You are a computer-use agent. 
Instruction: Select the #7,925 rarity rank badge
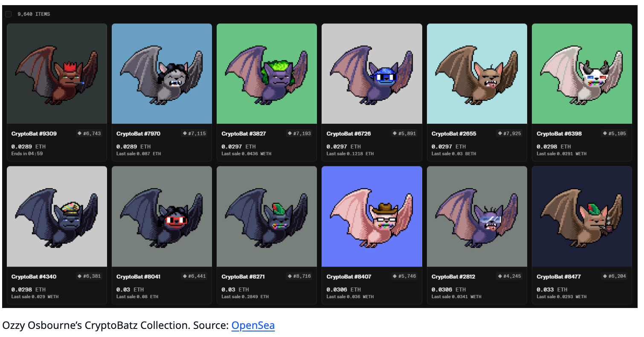(x=509, y=134)
